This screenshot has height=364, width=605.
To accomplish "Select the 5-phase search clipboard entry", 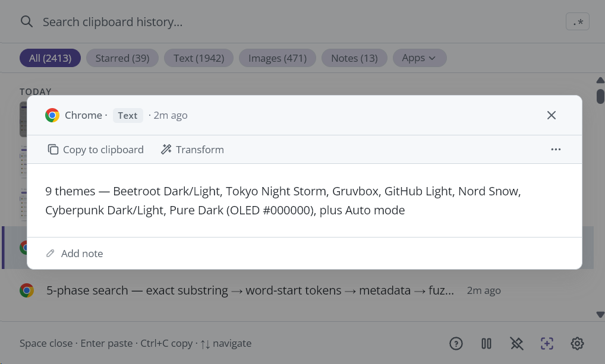I will (250, 290).
